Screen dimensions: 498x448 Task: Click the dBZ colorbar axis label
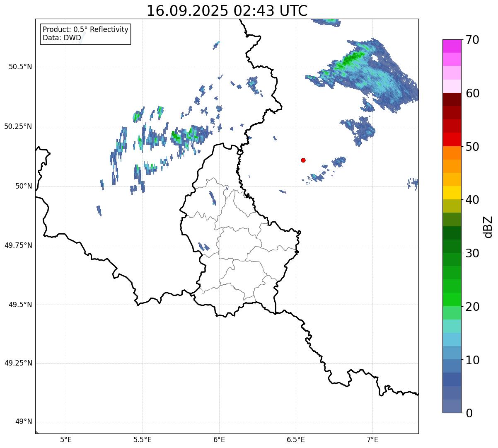point(488,227)
